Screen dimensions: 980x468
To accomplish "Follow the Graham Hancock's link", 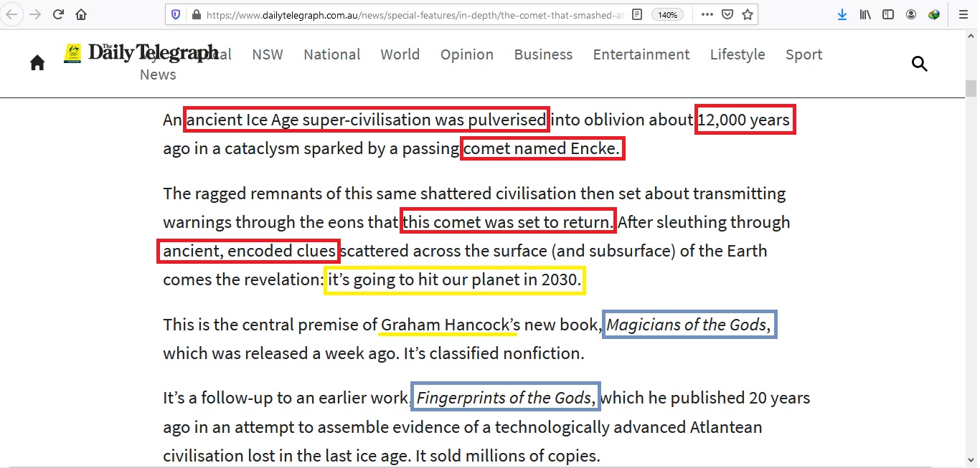I will pos(451,325).
